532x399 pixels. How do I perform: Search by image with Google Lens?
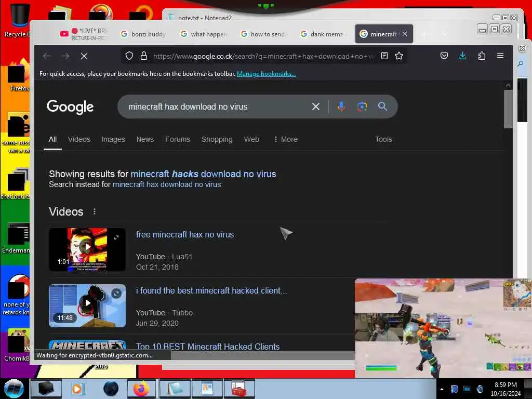click(362, 107)
